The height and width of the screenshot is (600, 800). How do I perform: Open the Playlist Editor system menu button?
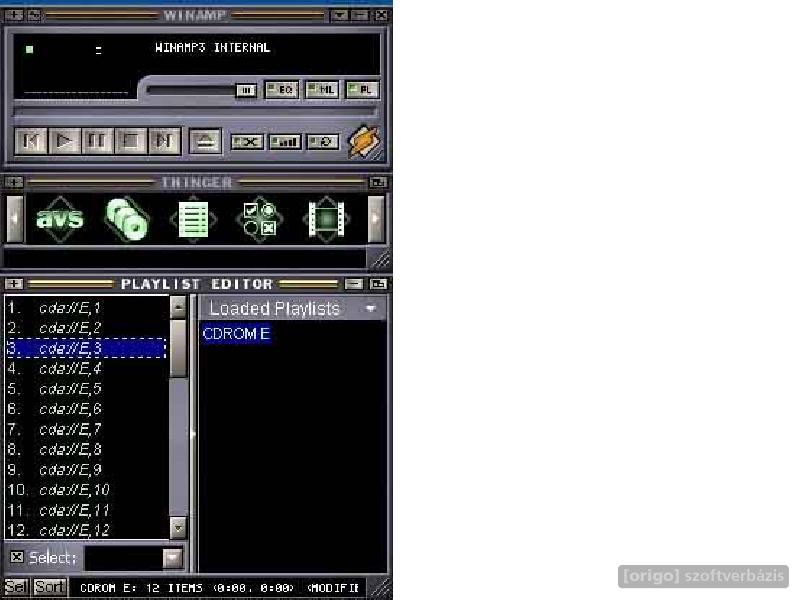coord(14,284)
